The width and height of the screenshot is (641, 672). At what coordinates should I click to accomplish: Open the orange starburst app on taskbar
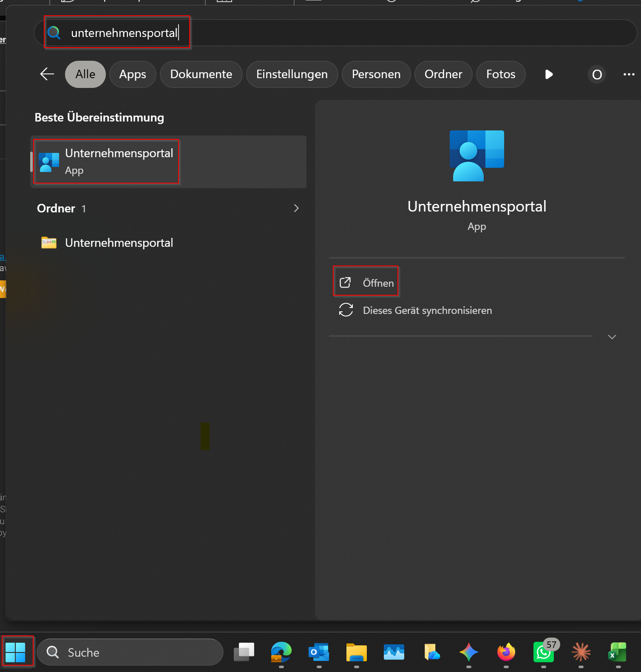581,652
